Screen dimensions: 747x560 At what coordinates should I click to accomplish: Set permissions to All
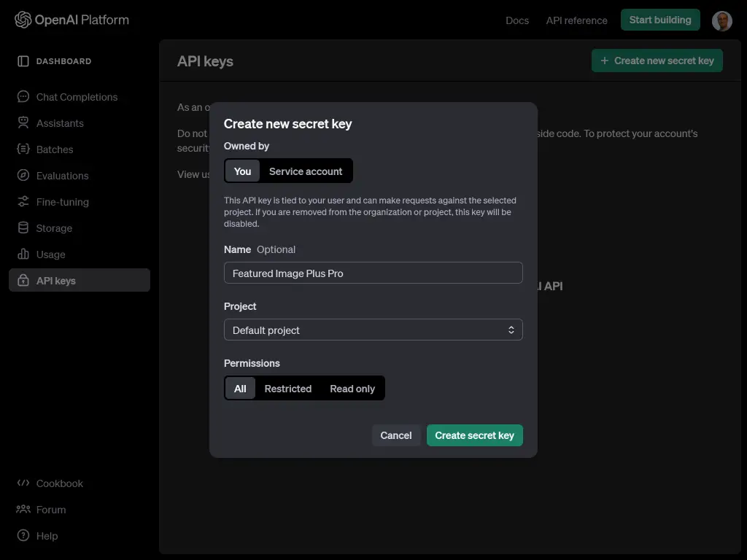(x=240, y=389)
